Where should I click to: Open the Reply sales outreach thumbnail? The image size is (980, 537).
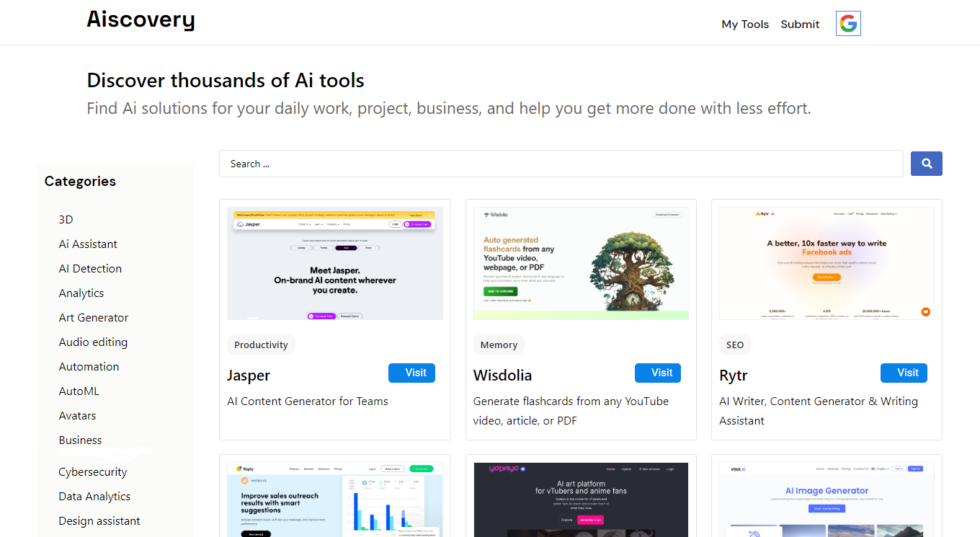click(x=335, y=500)
